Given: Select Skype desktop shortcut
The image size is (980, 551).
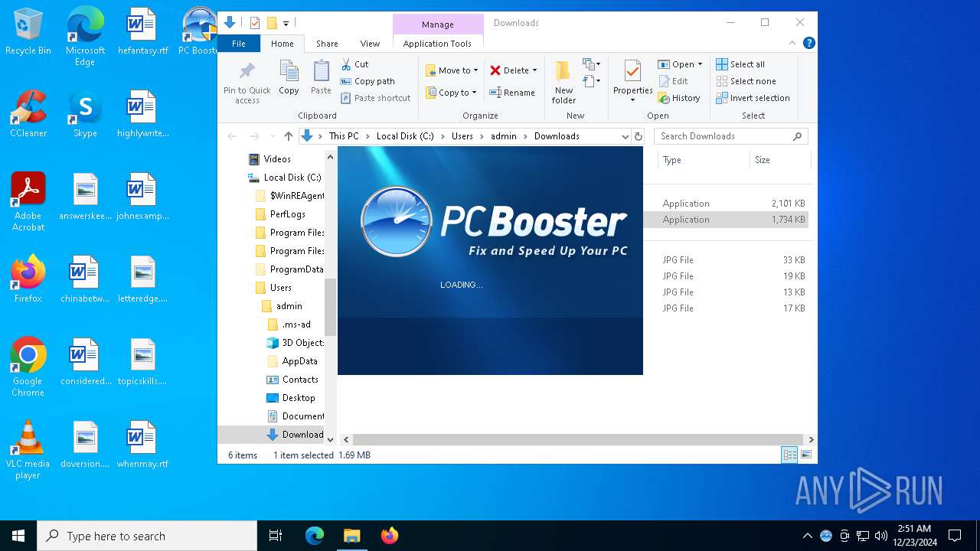Looking at the screenshot, I should click(x=85, y=114).
